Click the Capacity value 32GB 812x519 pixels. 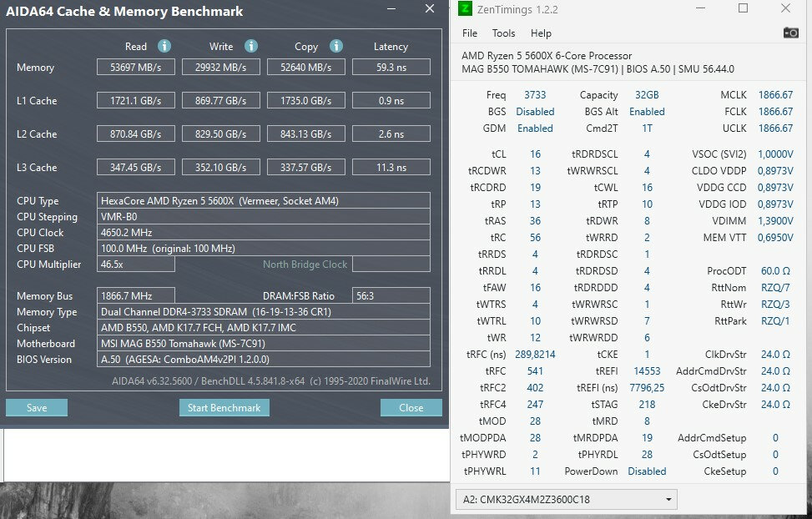click(x=647, y=95)
